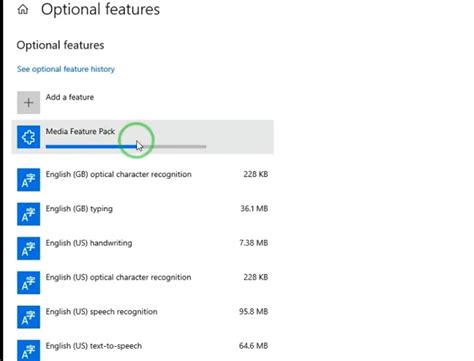
Task: Click the Optional features section heading
Action: tap(60, 45)
